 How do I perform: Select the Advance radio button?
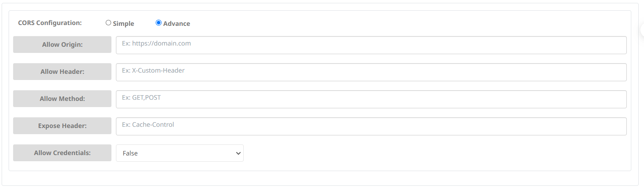coord(159,23)
